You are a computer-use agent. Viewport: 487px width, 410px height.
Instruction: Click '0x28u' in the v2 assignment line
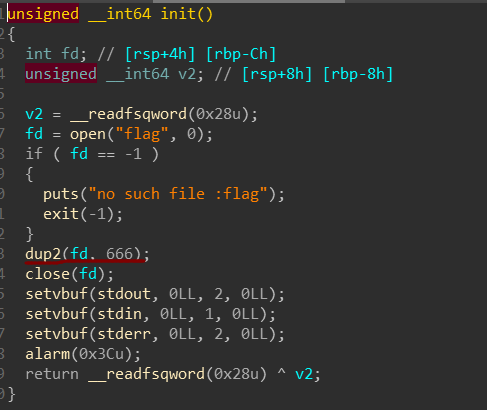tap(218, 114)
